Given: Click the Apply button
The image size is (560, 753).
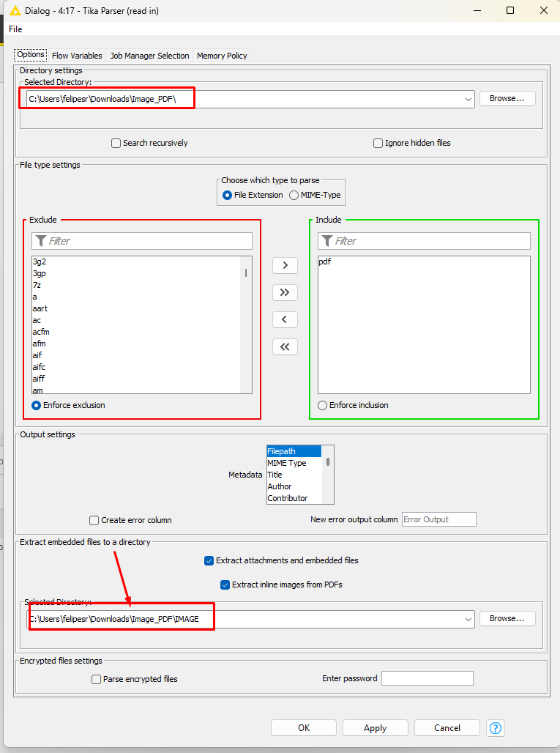Looking at the screenshot, I should click(x=375, y=728).
